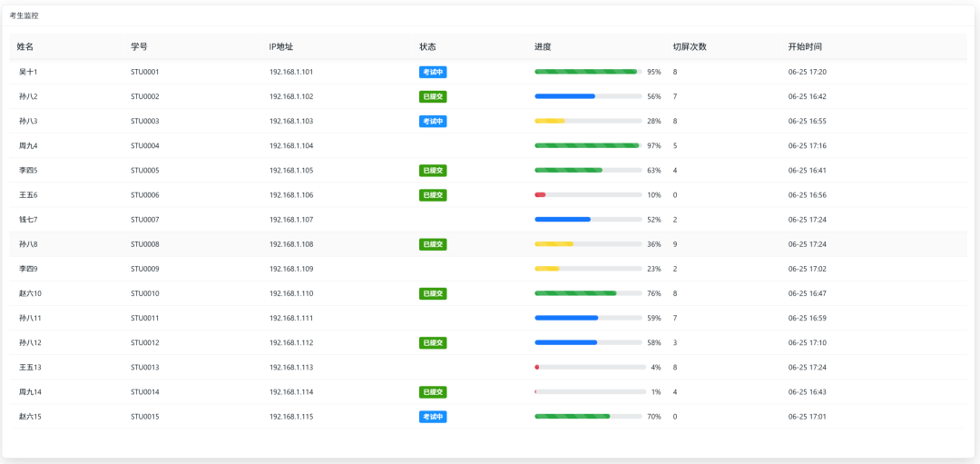Click IP address 192.168.1.101
This screenshot has height=464, width=980.
pos(291,72)
